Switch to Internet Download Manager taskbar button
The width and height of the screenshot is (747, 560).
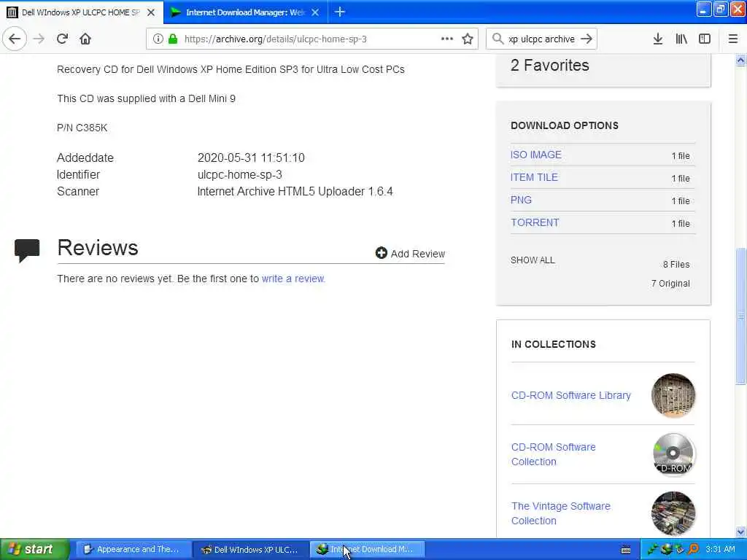368,549
